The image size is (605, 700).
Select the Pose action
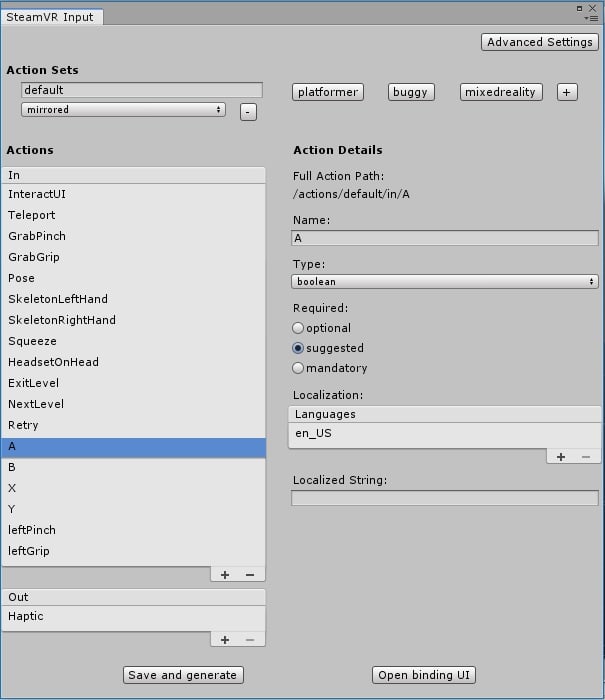pyautogui.click(x=133, y=278)
